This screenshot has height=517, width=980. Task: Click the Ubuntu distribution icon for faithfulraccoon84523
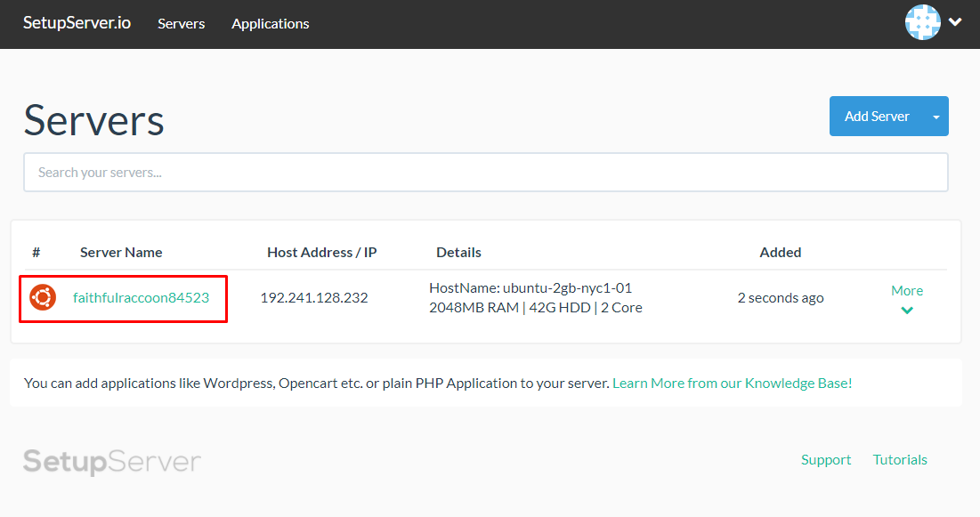point(40,298)
